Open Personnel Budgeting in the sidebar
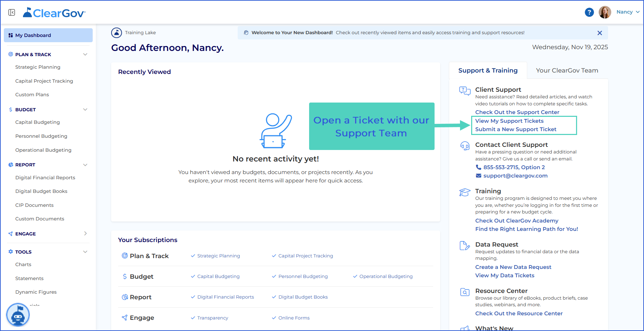 [x=41, y=136]
